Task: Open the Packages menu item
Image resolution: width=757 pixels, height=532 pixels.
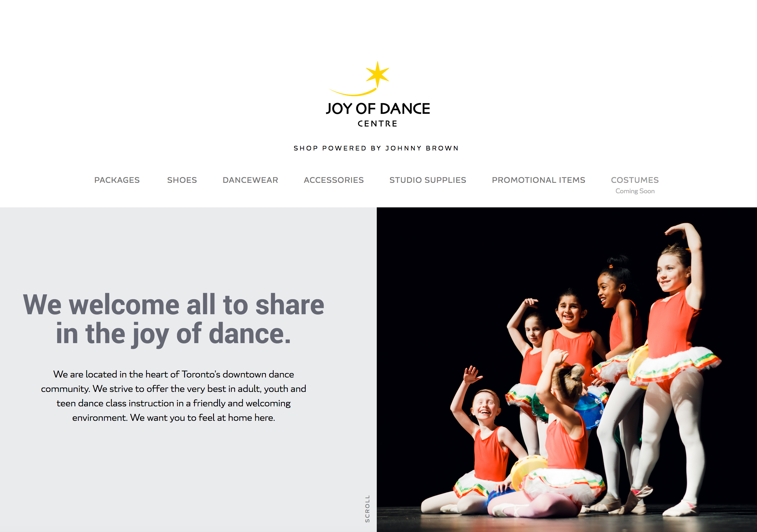Action: click(x=117, y=180)
